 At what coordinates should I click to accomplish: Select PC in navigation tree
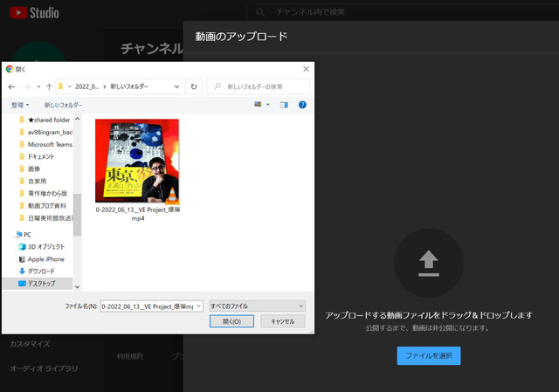[24, 234]
